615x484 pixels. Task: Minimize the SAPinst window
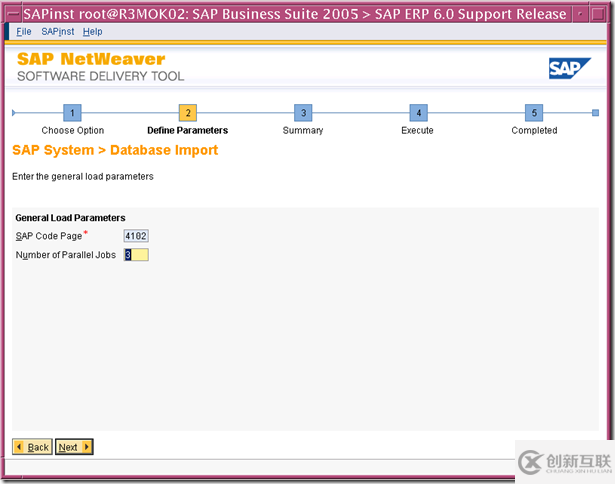pyautogui.click(x=580, y=15)
